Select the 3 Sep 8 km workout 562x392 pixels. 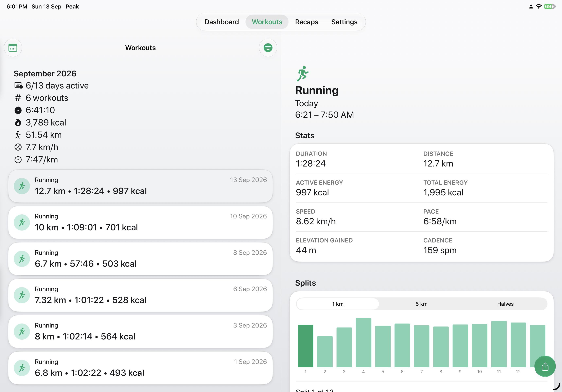pos(140,332)
